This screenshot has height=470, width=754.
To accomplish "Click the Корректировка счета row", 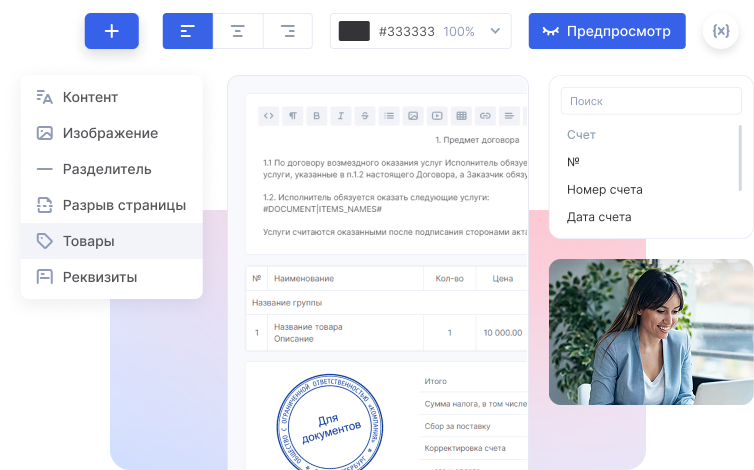I will (x=474, y=448).
